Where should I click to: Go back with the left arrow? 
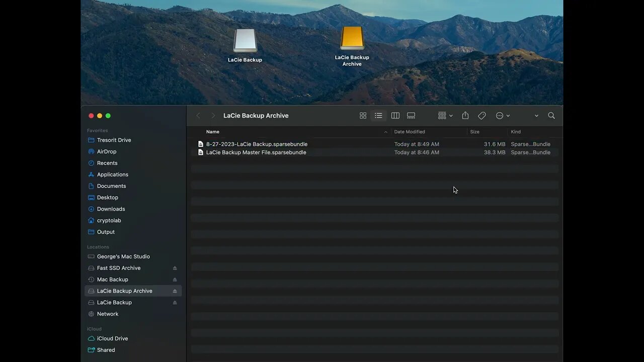[x=198, y=116]
